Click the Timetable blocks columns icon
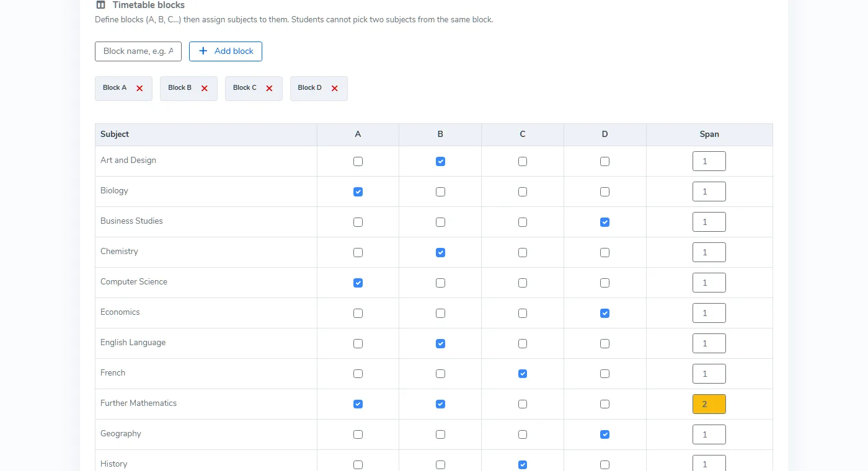 (100, 5)
